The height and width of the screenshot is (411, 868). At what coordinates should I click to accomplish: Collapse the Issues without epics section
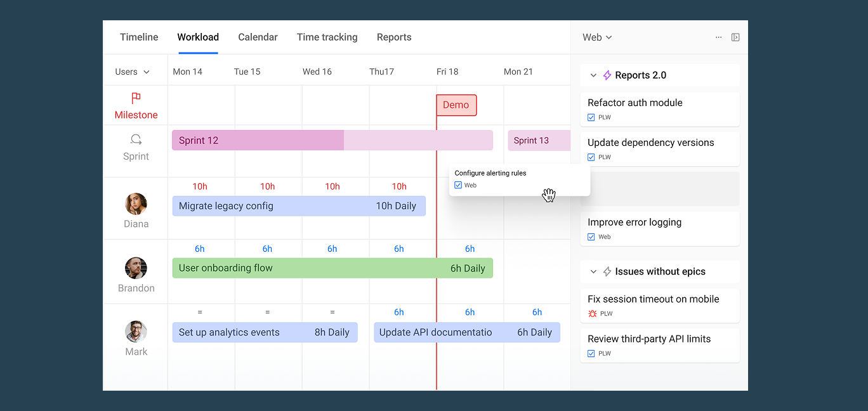click(x=593, y=271)
